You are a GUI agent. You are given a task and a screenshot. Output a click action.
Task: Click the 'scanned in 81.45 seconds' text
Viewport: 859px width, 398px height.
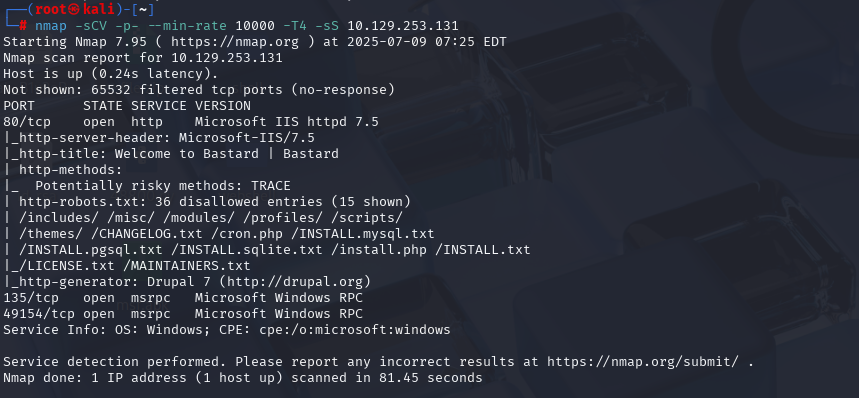[387, 378]
